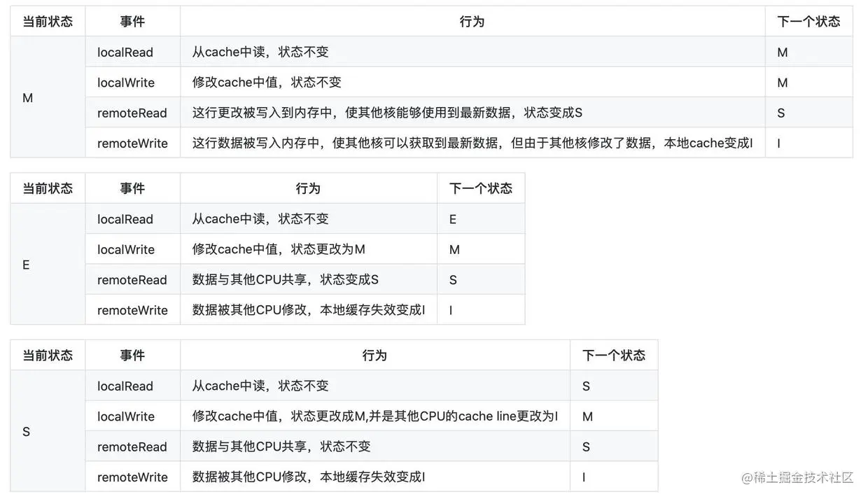
Task: Click next-state "S" in the "数据与其他CPU共享，状态不变" row
Action: pos(586,447)
